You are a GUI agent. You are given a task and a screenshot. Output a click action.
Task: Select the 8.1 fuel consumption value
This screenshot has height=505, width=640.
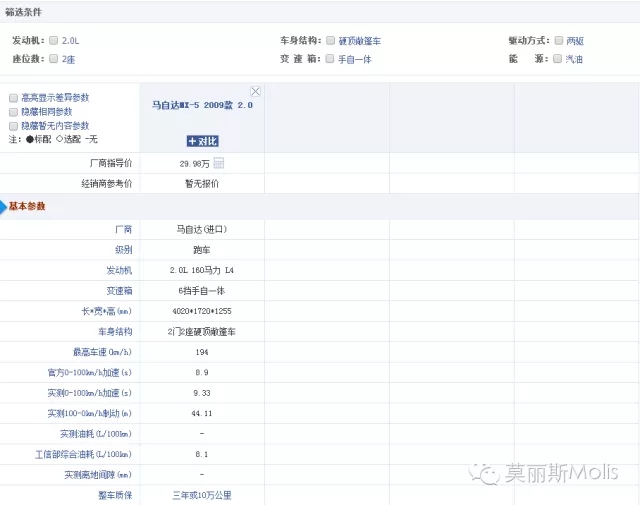(202, 454)
